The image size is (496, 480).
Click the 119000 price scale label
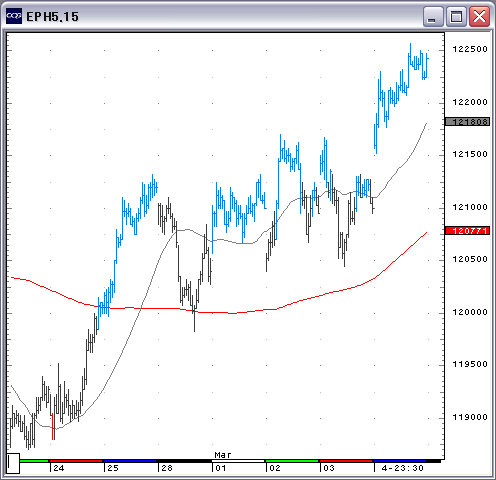(x=470, y=417)
